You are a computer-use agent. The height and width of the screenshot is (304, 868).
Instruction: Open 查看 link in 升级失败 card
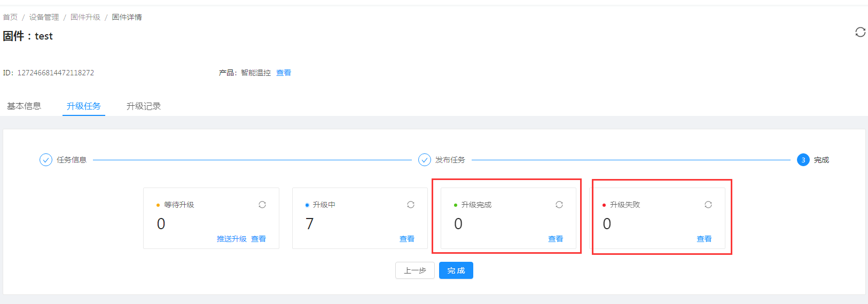pyautogui.click(x=704, y=239)
